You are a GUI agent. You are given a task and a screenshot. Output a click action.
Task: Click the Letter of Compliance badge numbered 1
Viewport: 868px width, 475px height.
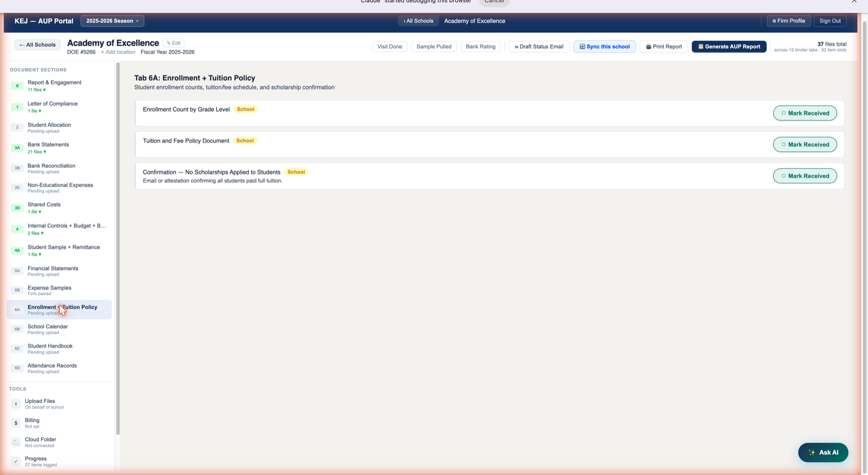point(17,107)
